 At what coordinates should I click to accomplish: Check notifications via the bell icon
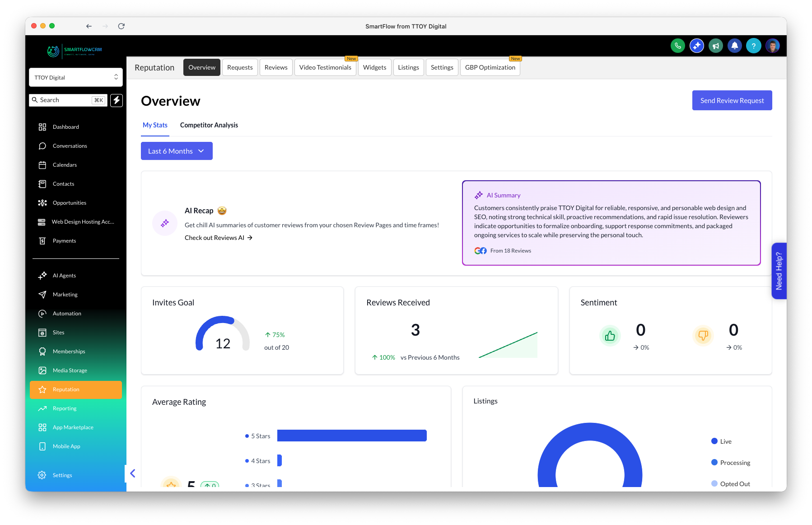735,46
